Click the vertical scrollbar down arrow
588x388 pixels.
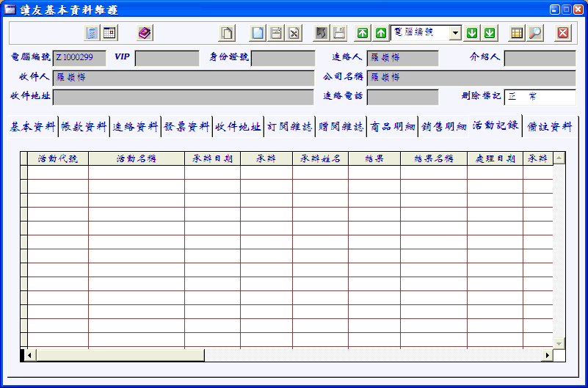tap(559, 343)
